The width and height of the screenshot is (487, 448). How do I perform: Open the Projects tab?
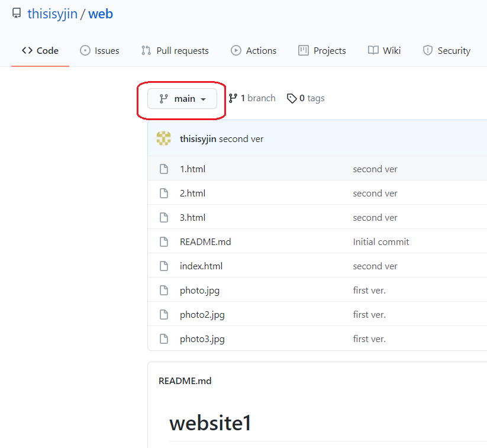[x=322, y=50]
